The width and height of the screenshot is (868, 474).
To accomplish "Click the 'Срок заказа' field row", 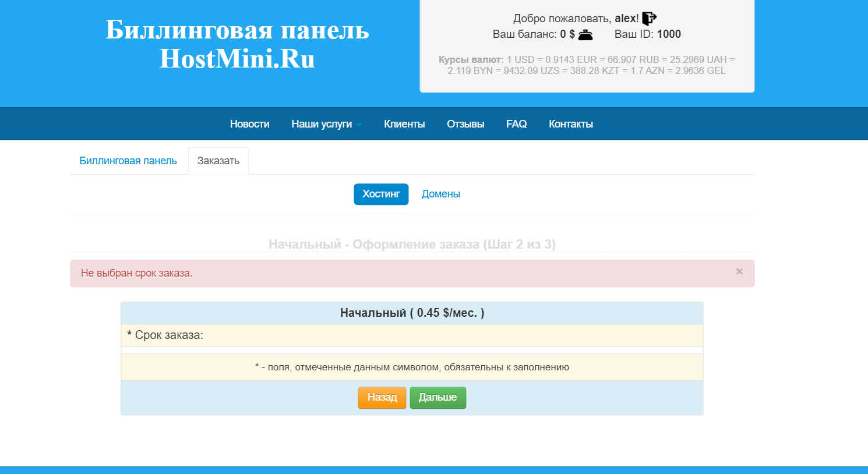I will (x=411, y=335).
